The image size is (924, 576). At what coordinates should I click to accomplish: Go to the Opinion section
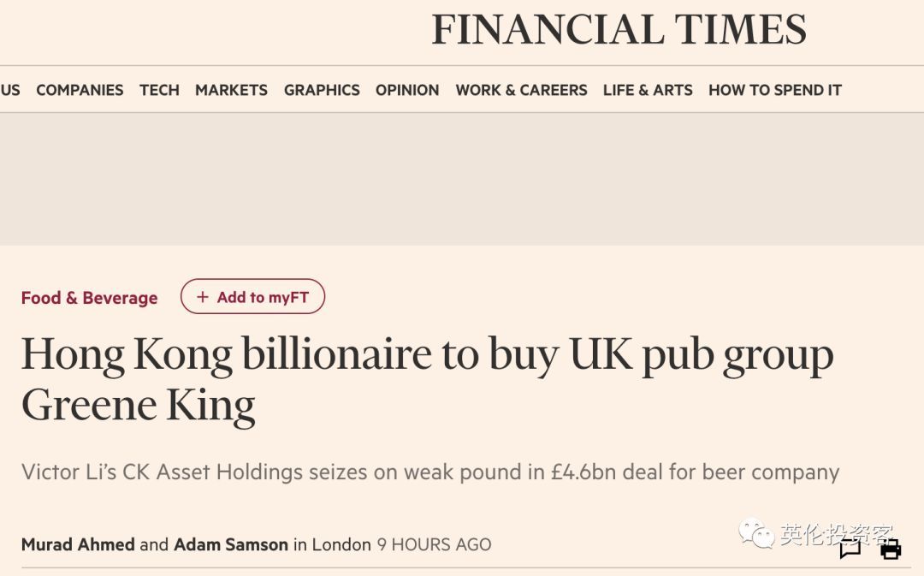407,90
